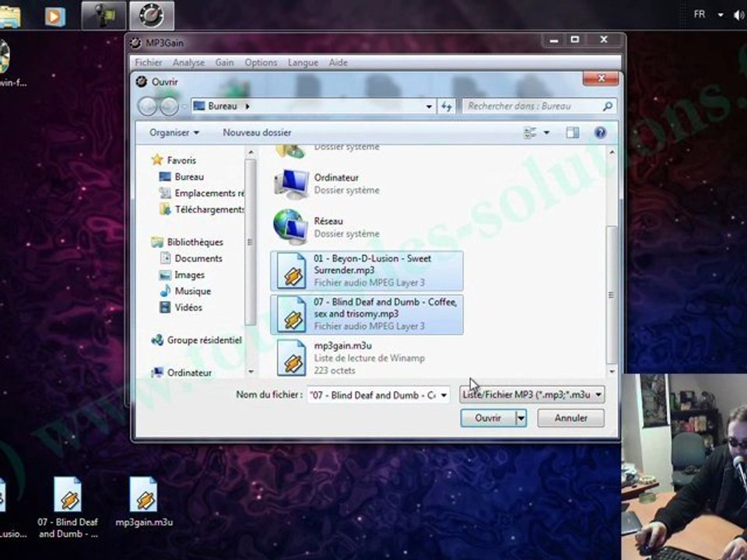This screenshot has width=747, height=560.
Task: Expand the Bureau breadcrumb arrow
Action: (x=247, y=107)
